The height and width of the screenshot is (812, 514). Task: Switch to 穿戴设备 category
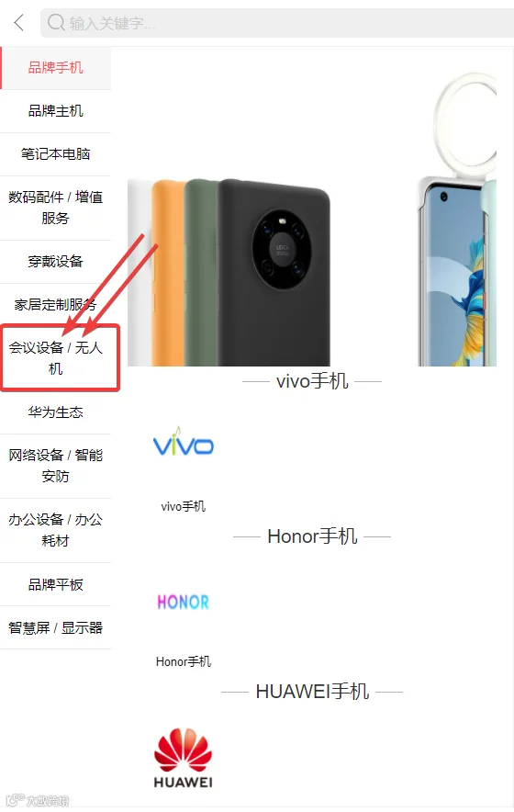[x=55, y=262]
